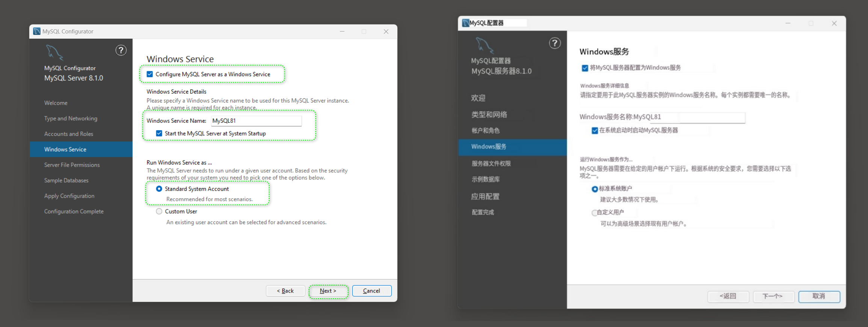Click the Cancel button
The height and width of the screenshot is (327, 868).
[x=372, y=291]
